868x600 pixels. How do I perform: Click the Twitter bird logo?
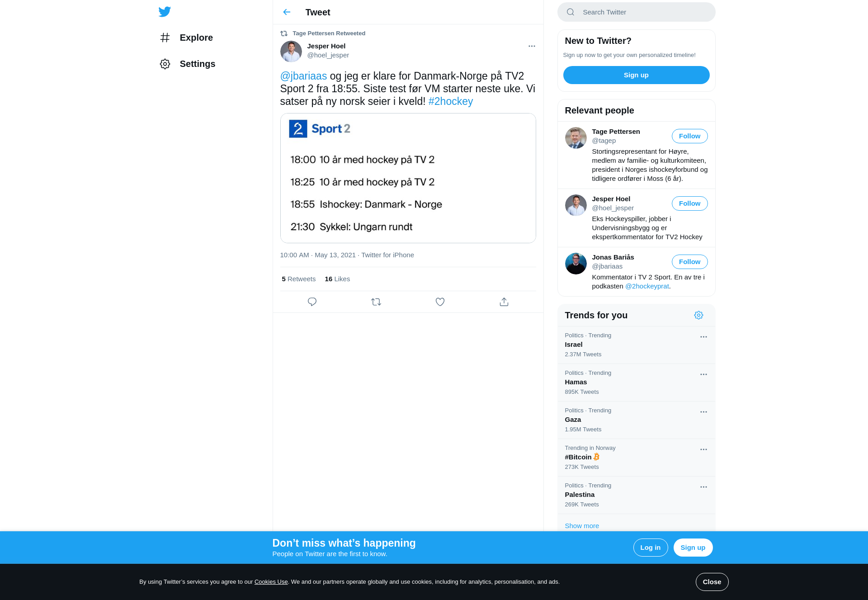(x=165, y=12)
